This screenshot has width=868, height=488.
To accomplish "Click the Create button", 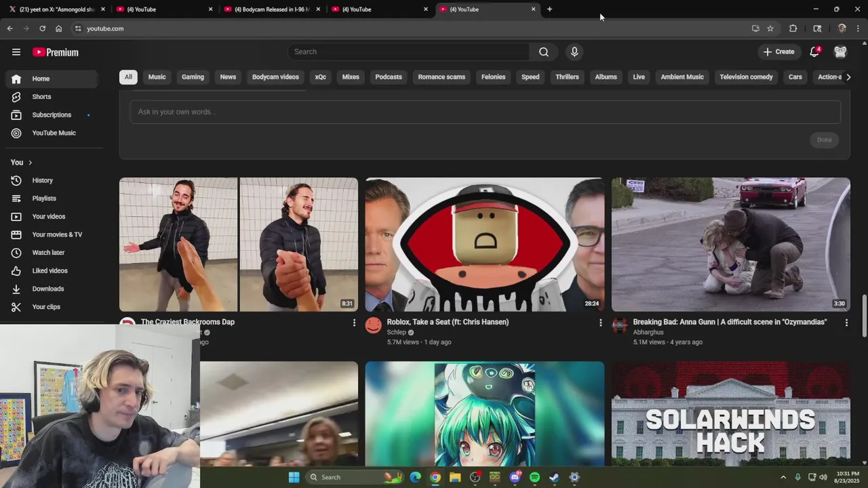I will click(778, 52).
